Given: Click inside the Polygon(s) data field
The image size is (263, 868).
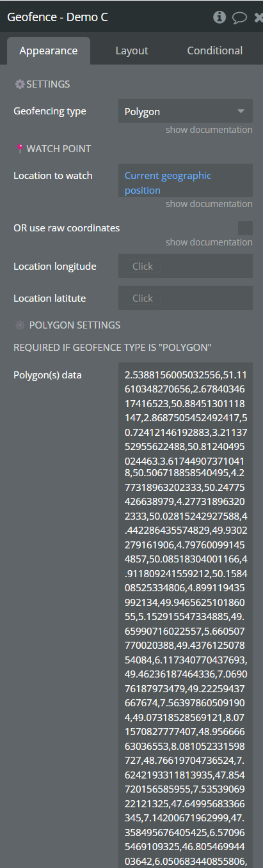Looking at the screenshot, I should pos(186,615).
